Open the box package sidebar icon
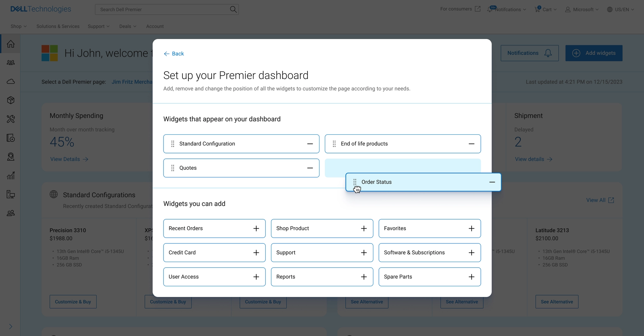This screenshot has width=644, height=336. click(x=11, y=100)
